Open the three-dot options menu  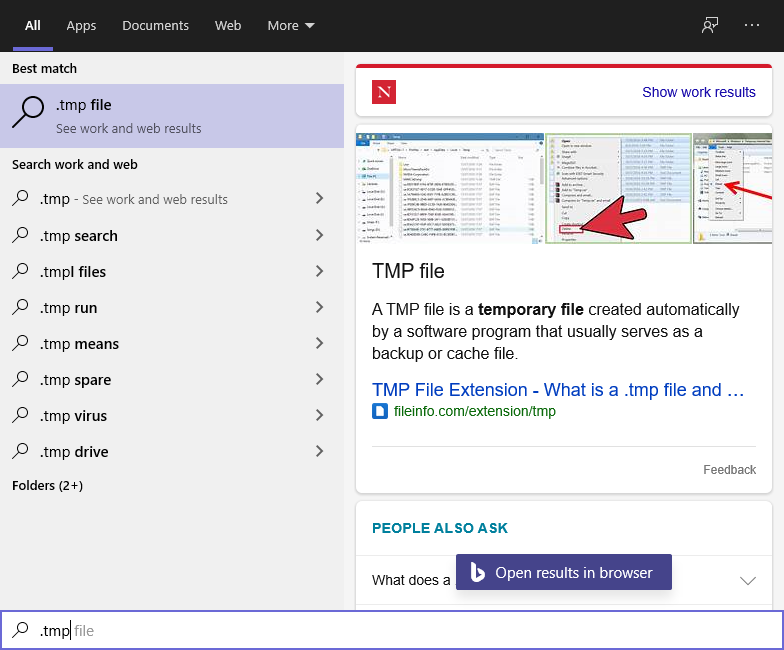point(753,26)
